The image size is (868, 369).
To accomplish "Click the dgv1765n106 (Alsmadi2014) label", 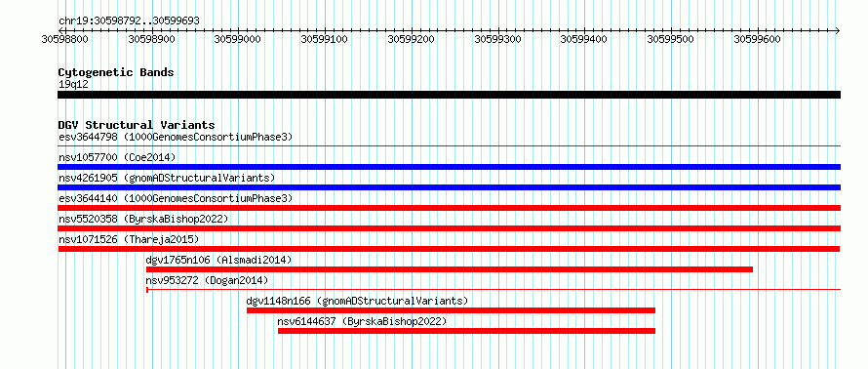I will coord(218,260).
